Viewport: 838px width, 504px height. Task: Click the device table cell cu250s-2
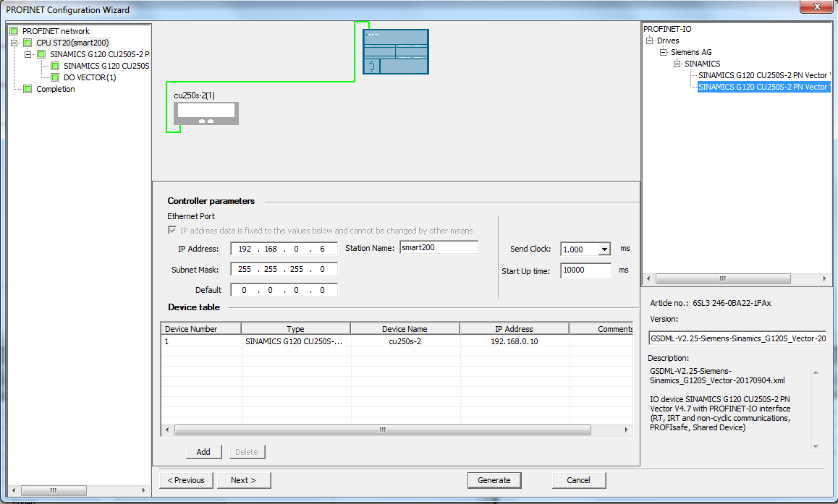point(405,341)
